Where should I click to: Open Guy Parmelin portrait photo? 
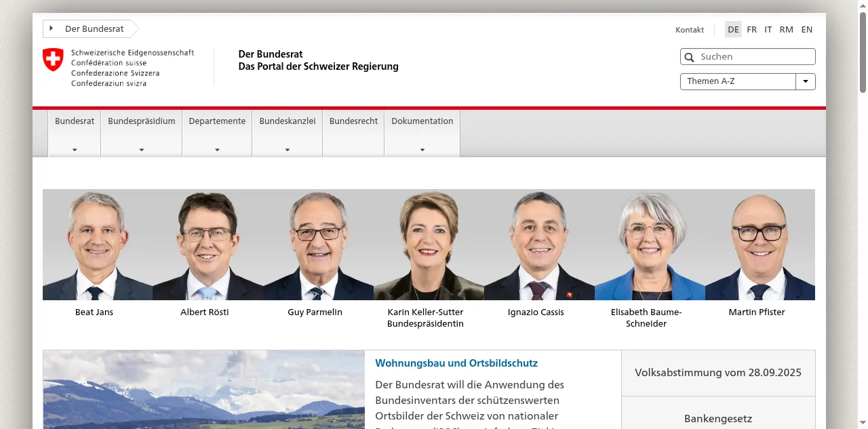click(318, 245)
